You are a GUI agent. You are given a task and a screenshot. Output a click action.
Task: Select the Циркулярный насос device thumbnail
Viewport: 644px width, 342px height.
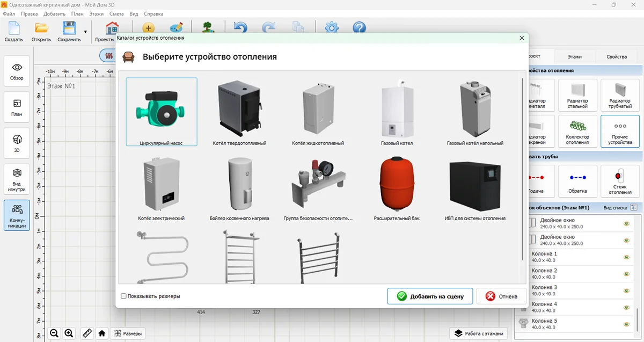coord(162,112)
